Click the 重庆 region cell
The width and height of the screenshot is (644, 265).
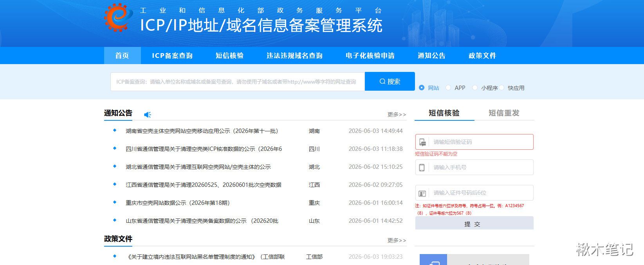(x=314, y=203)
